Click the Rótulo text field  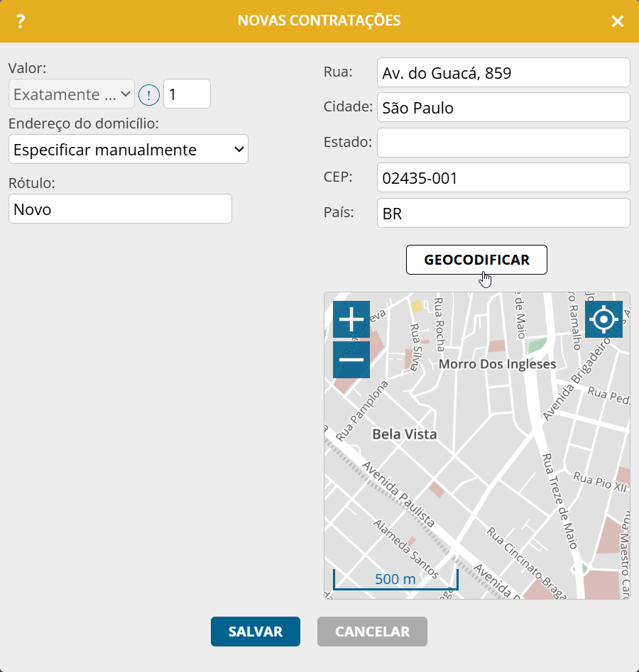click(x=120, y=209)
